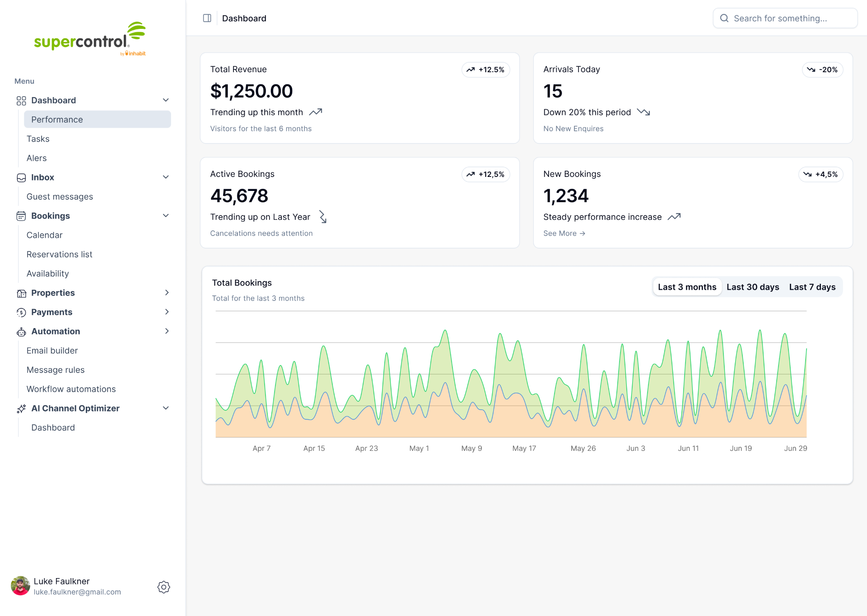Open the Availability page
This screenshot has width=867, height=616.
(47, 274)
